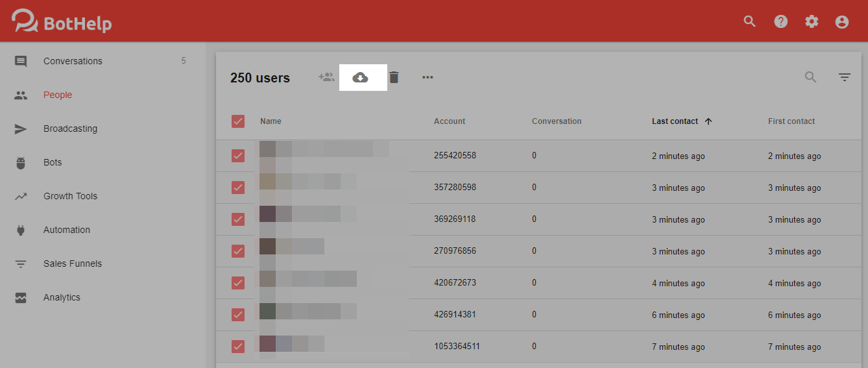Open the user account profile icon

[x=842, y=21]
